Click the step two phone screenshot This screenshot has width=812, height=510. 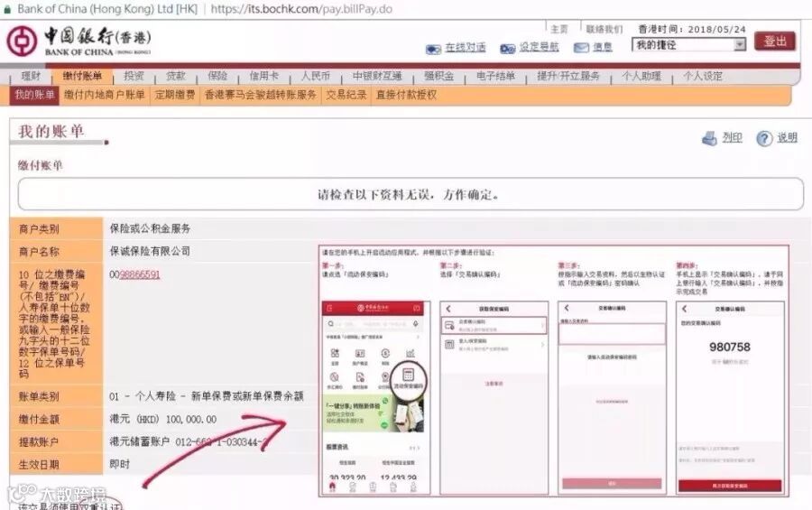pos(494,397)
